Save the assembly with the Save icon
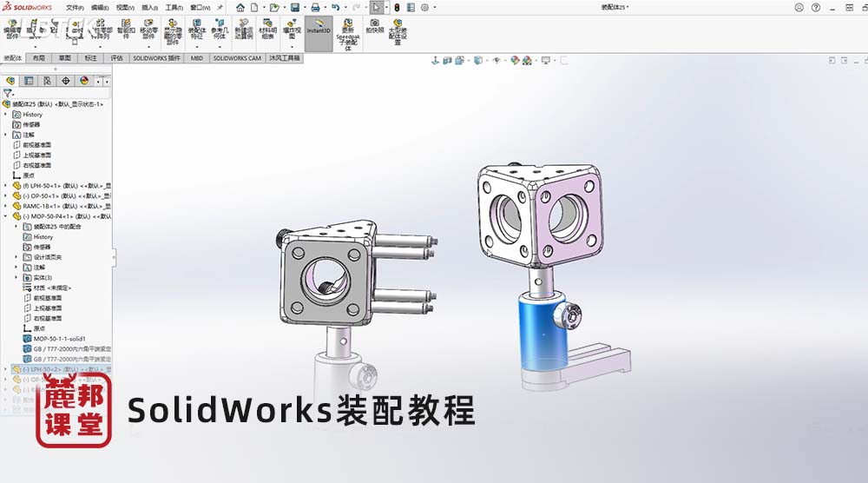Image resolution: width=868 pixels, height=483 pixels. click(295, 8)
